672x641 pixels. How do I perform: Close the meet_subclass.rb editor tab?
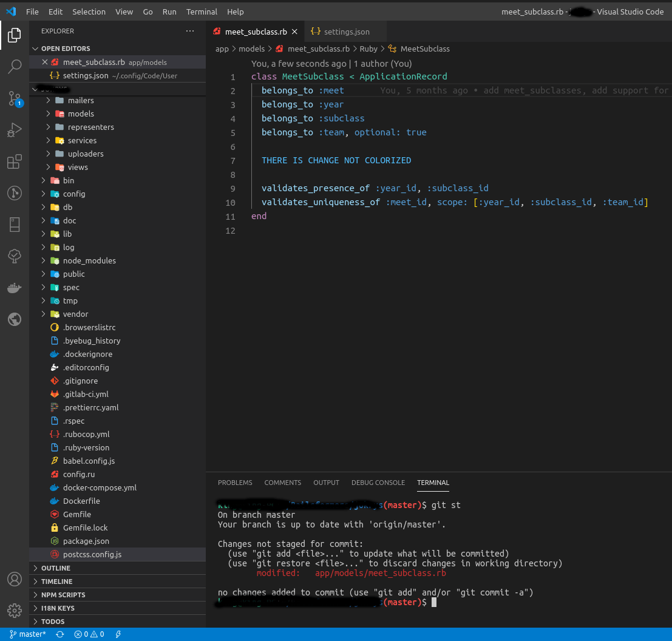coord(294,32)
